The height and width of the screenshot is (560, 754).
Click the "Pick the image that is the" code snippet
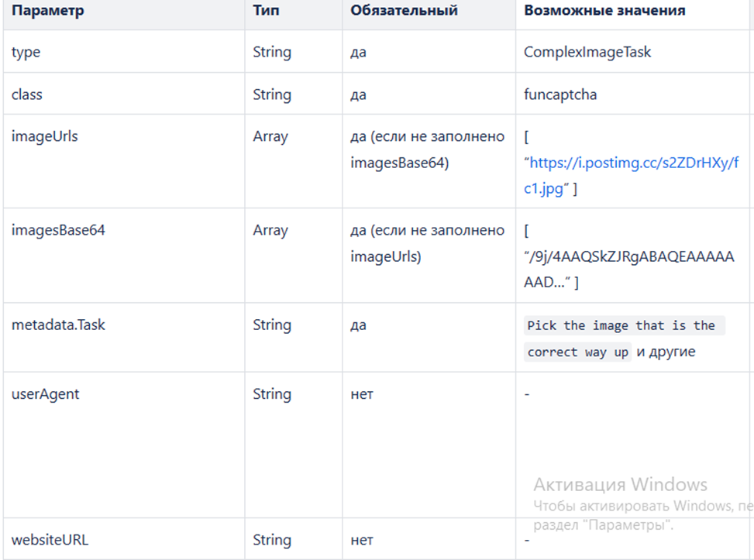click(621, 325)
